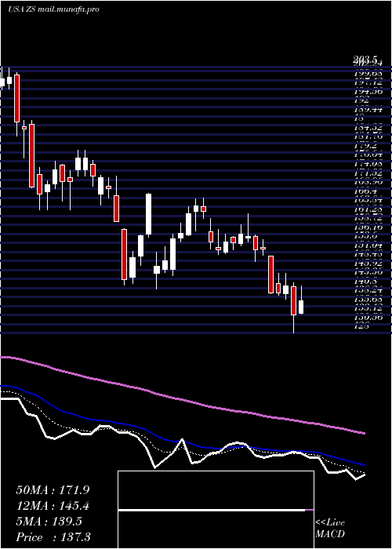Click the white MACD histogram box
The image size is (392, 549).
point(216,510)
